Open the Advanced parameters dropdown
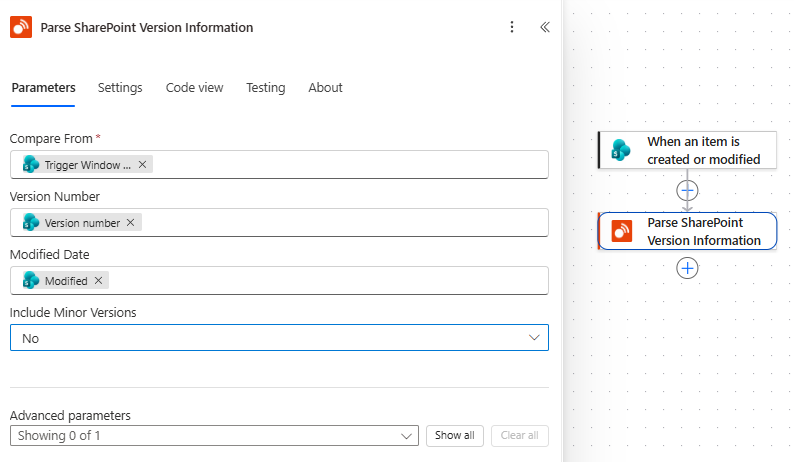The width and height of the screenshot is (794, 462). 214,436
